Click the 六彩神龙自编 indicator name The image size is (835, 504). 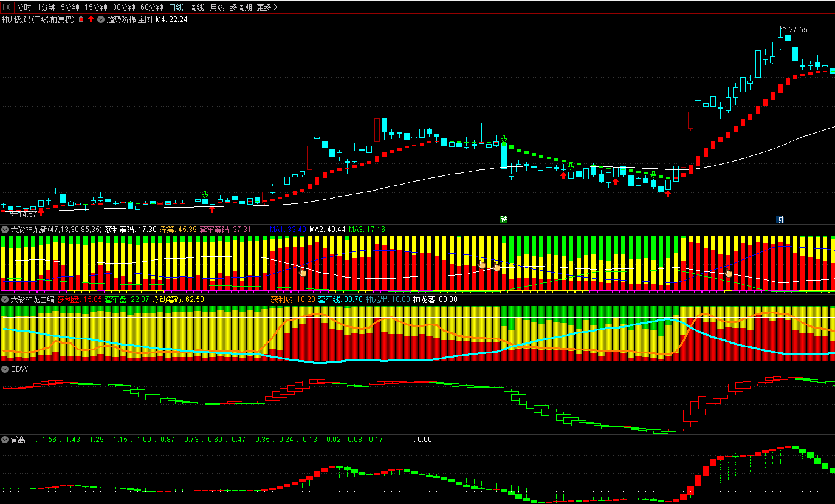pyautogui.click(x=33, y=299)
